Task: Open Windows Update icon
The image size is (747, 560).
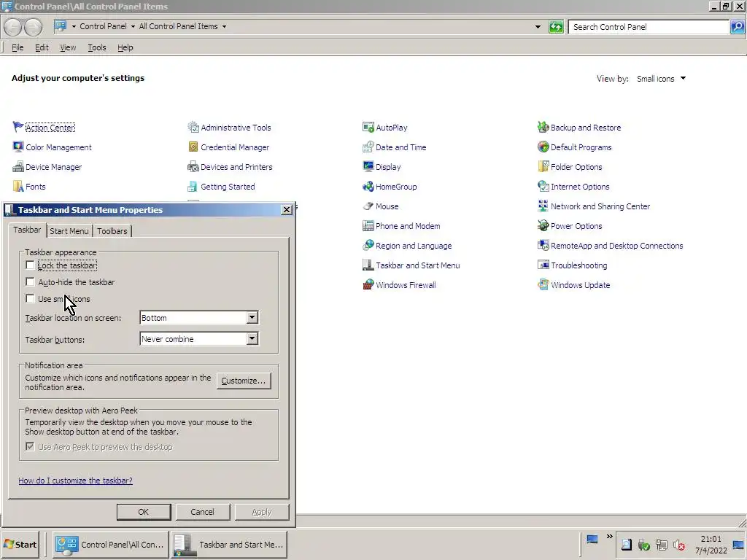Action: tap(543, 285)
